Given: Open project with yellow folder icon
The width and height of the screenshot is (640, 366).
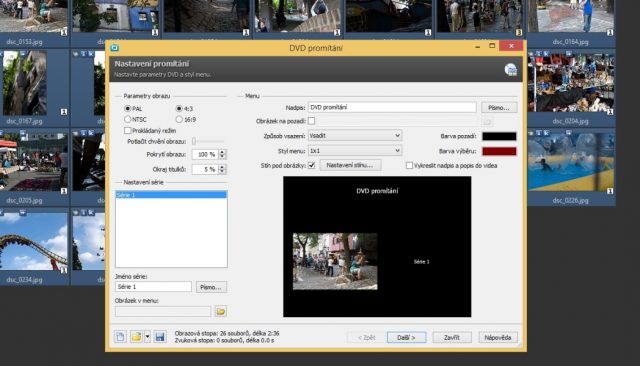Looking at the screenshot, I should [x=136, y=337].
